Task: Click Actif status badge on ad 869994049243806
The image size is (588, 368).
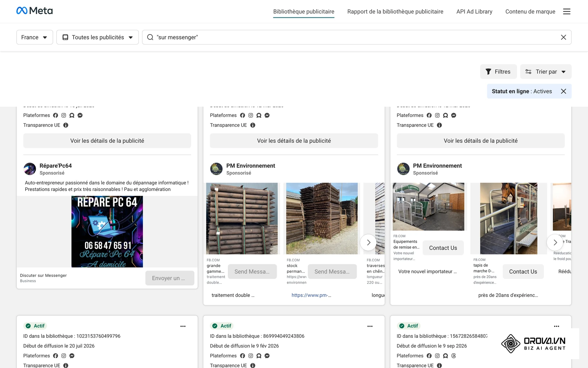Action: 222,326
